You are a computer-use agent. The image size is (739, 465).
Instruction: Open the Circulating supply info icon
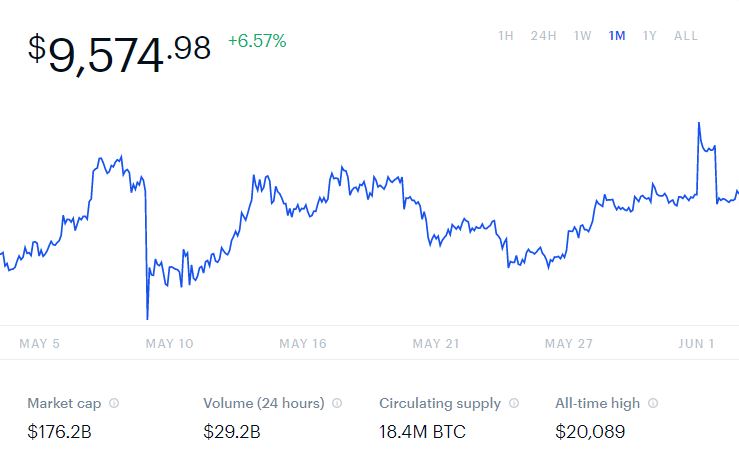tap(513, 404)
